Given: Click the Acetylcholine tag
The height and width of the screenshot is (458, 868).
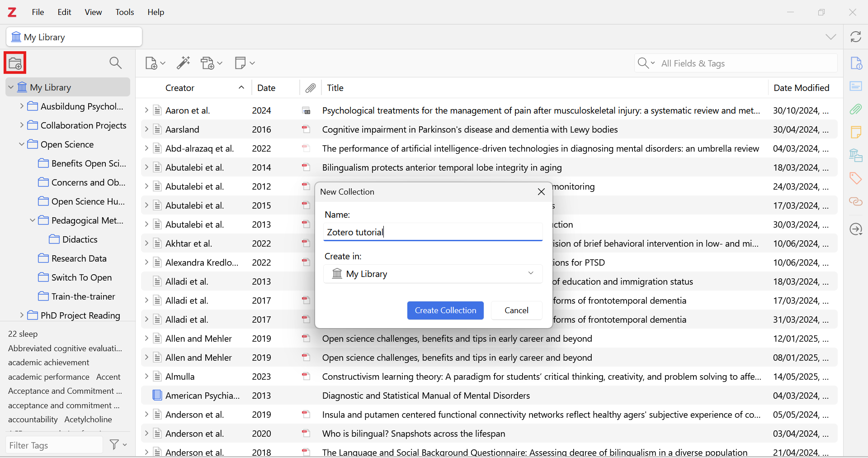Looking at the screenshot, I should [88, 420].
